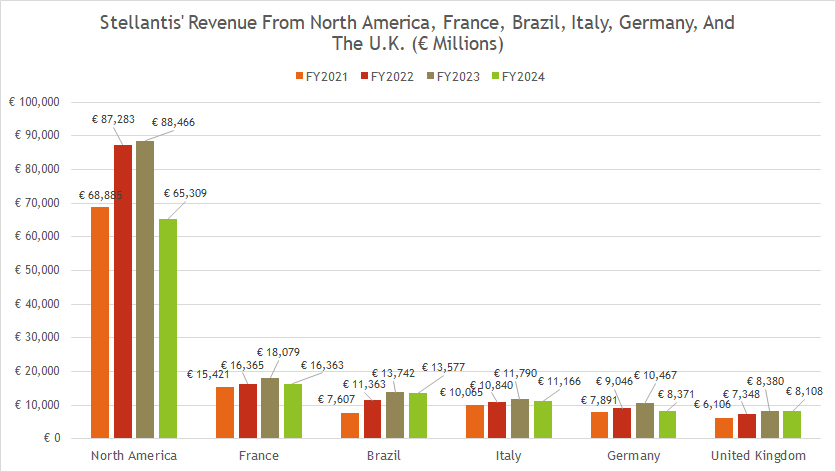Click the € 6,106 data label
The height and width of the screenshot is (472, 836).
tap(712, 405)
